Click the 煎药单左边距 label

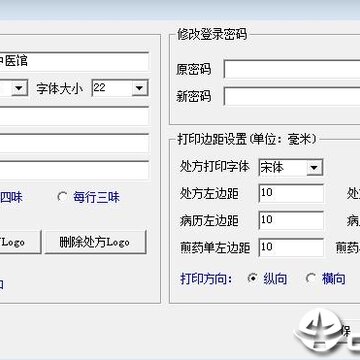[215, 248]
